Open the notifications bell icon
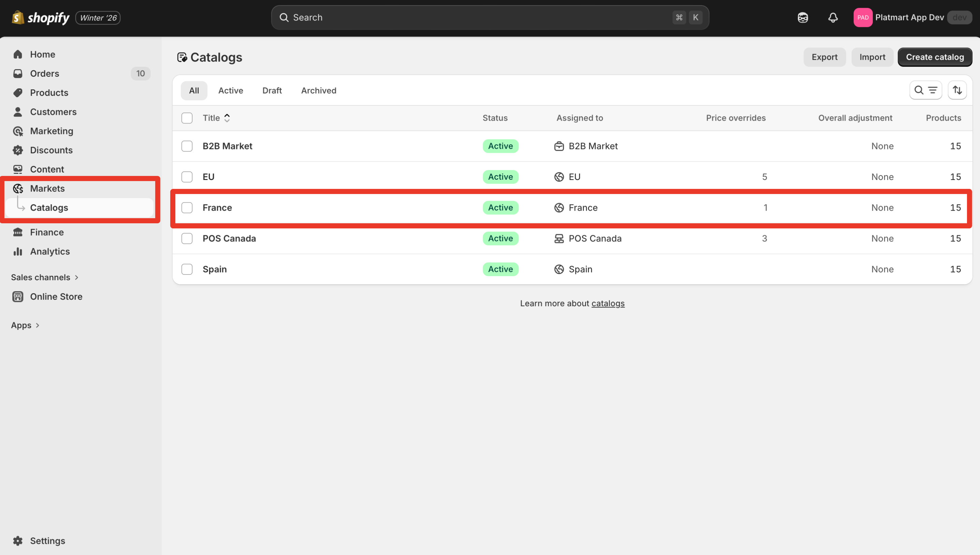This screenshot has height=555, width=980. (833, 17)
